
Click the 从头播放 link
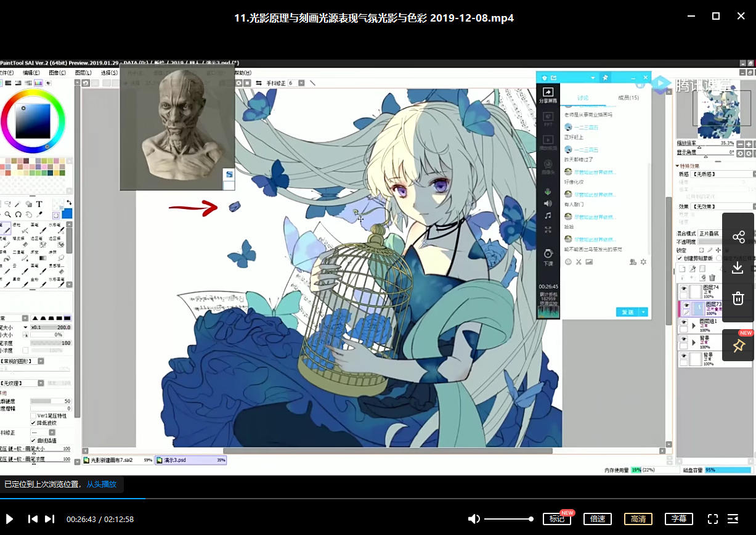[x=101, y=484]
